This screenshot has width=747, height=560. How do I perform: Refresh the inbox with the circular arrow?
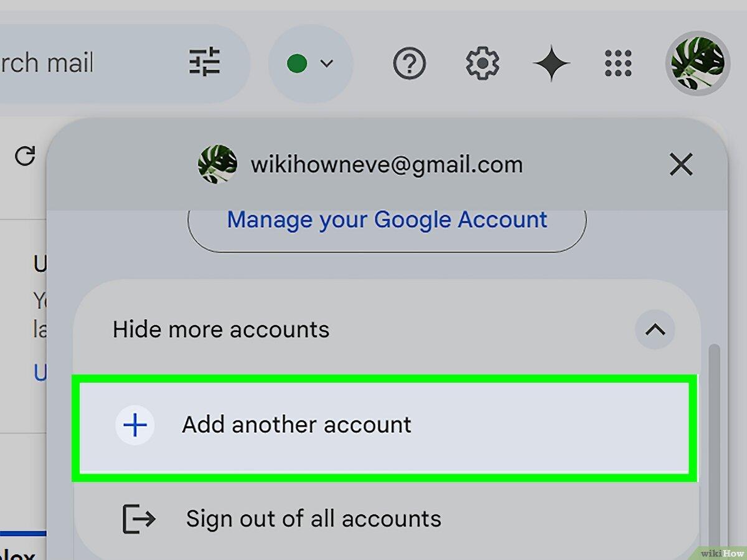[25, 156]
